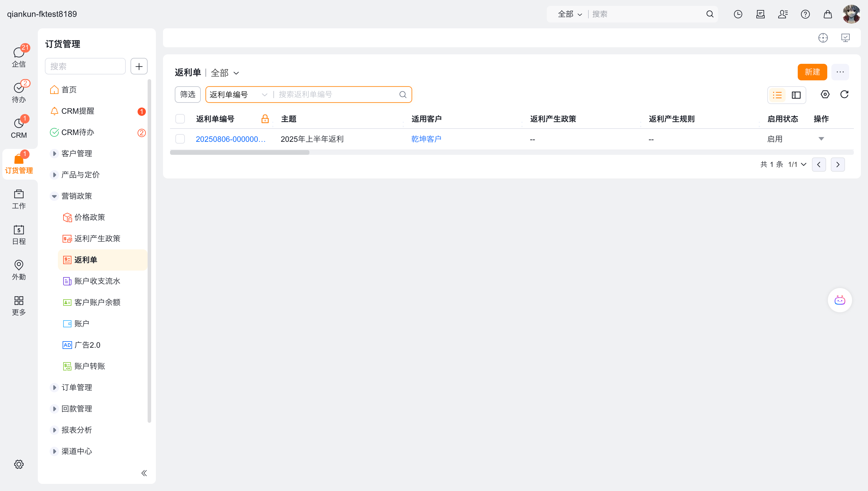Switch to list view toggle
Viewport: 868px width, 491px height.
(777, 95)
